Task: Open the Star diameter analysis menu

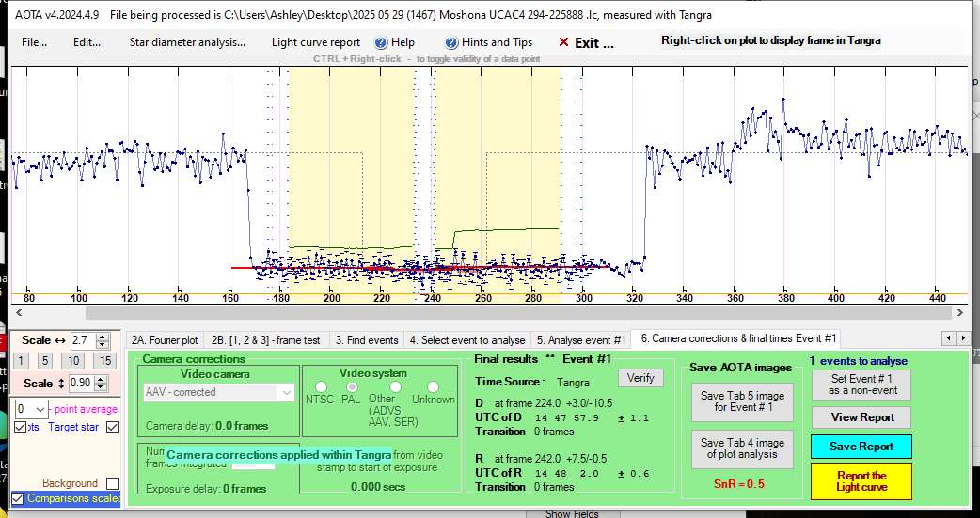Action: [x=187, y=42]
